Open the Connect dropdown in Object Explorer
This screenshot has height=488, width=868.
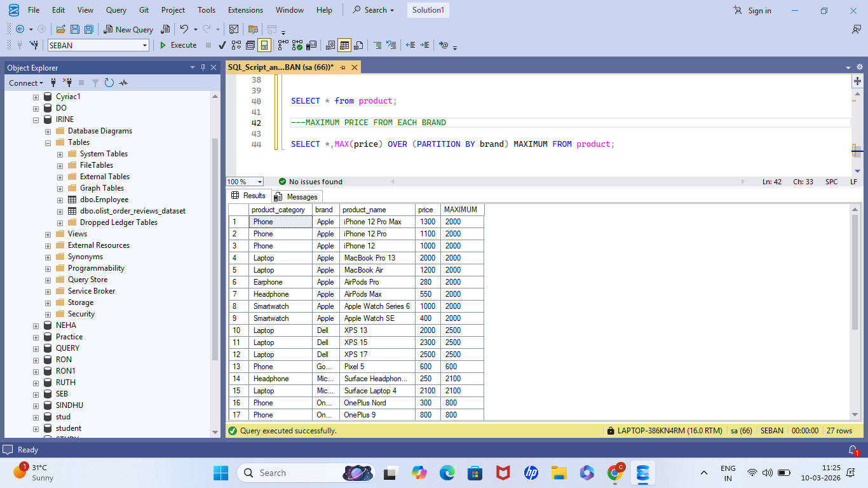click(26, 83)
